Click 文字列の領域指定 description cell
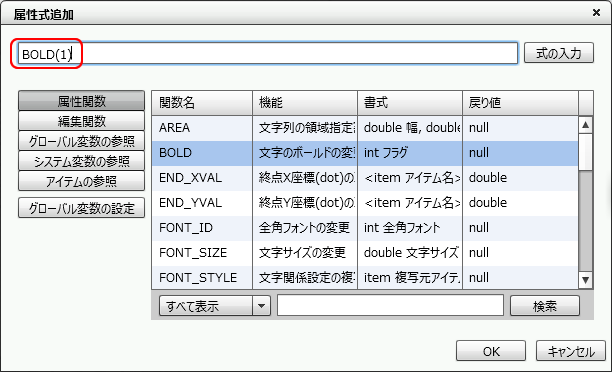The image size is (612, 372). pyautogui.click(x=305, y=128)
